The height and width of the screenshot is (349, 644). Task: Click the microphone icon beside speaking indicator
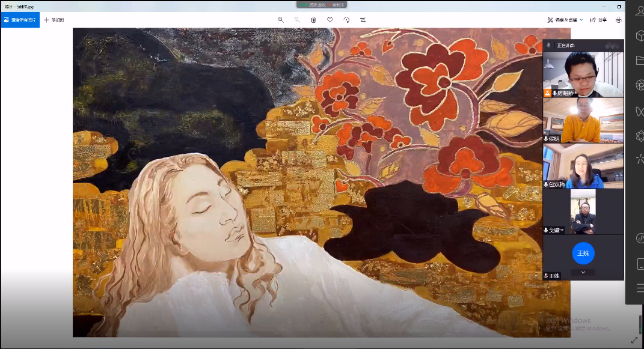pyautogui.click(x=549, y=45)
